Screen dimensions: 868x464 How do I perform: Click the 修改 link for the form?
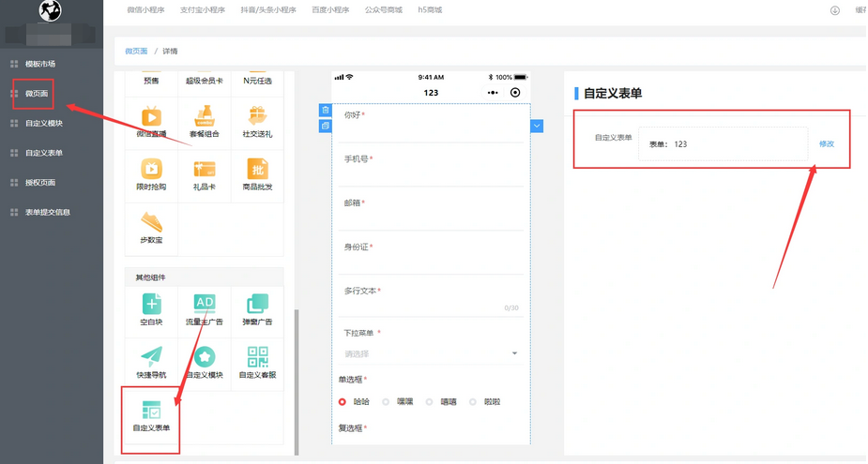point(826,143)
